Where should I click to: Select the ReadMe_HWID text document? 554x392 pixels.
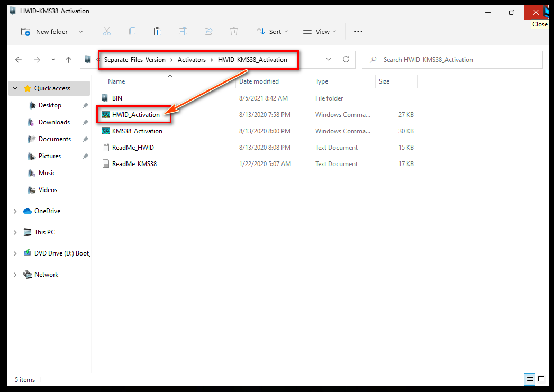tap(133, 148)
